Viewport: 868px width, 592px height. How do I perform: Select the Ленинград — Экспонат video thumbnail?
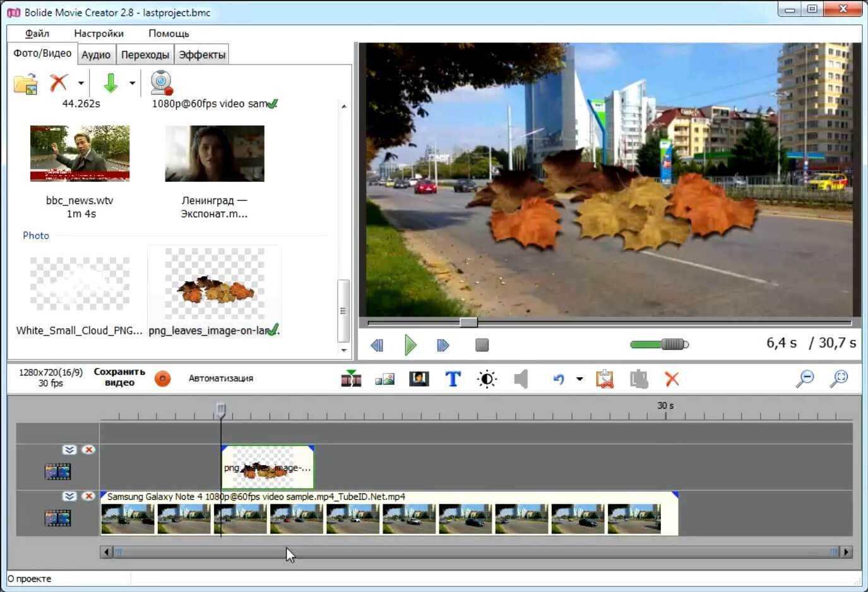215,154
